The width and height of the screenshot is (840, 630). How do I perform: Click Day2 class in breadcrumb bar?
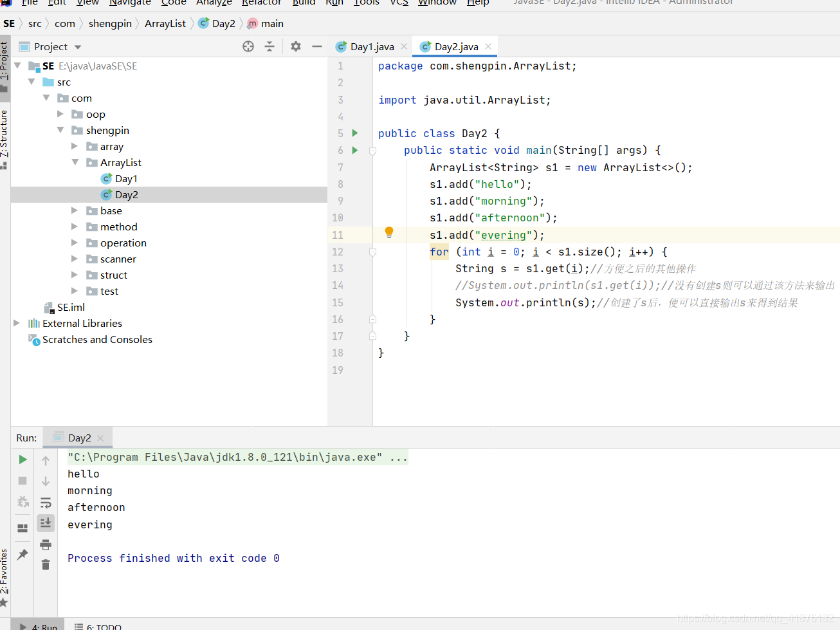(x=217, y=23)
